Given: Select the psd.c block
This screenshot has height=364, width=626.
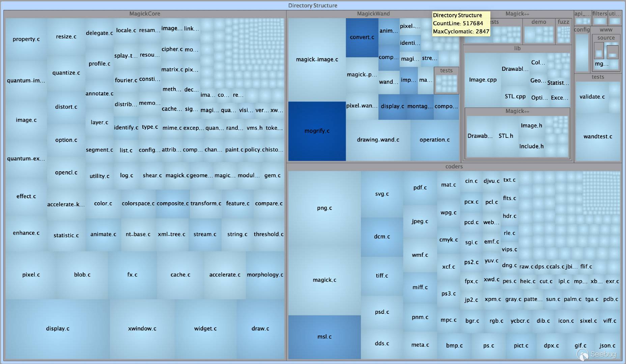Looking at the screenshot, I should pos(382,312).
